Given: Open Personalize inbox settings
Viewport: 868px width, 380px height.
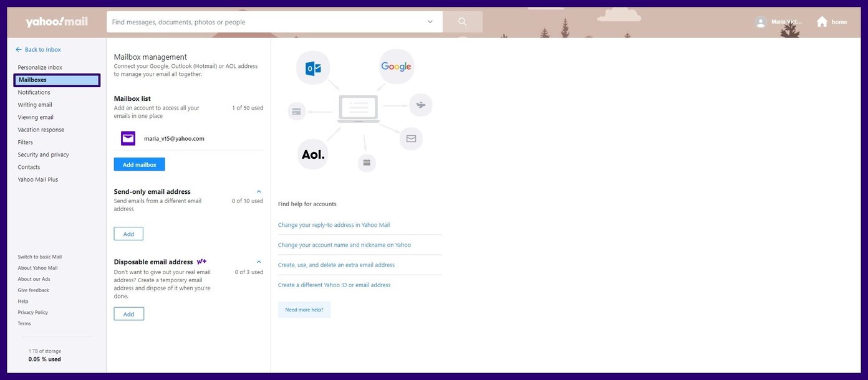Looking at the screenshot, I should [40, 67].
